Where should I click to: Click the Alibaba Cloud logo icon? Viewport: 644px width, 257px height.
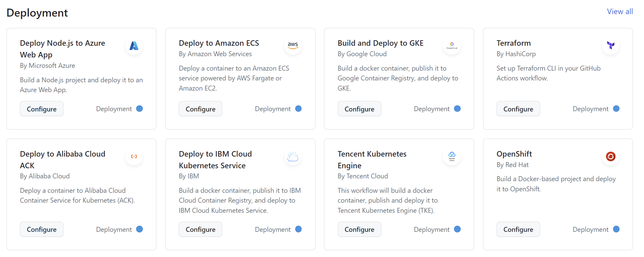[x=134, y=156]
